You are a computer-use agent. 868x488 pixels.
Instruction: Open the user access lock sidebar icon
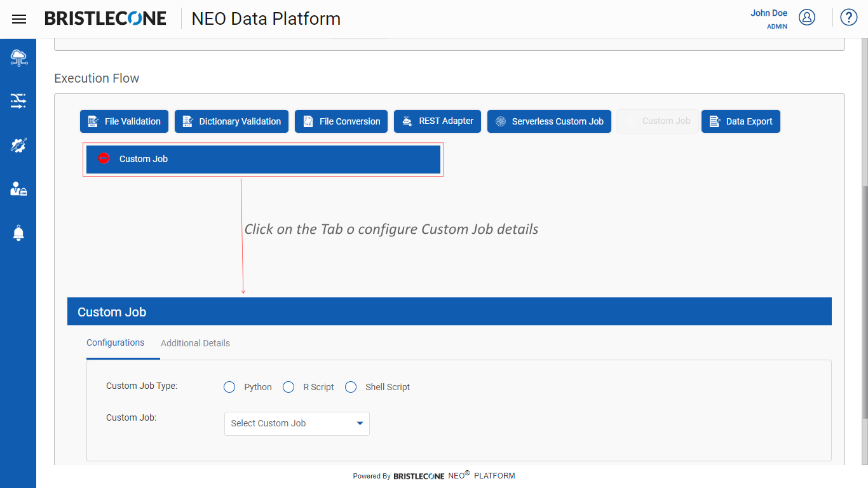pos(18,189)
